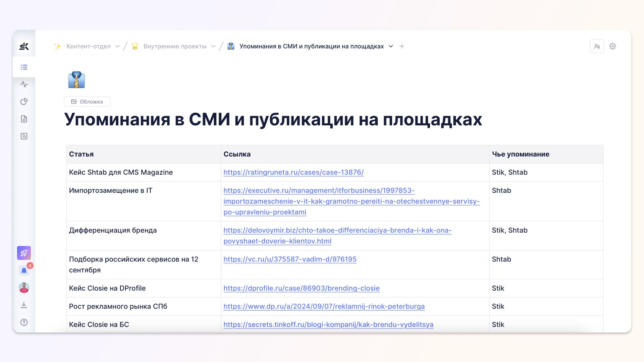Click the shirt emoji in breadcrumb
Viewport: 644px width, 362px height.
click(x=231, y=46)
